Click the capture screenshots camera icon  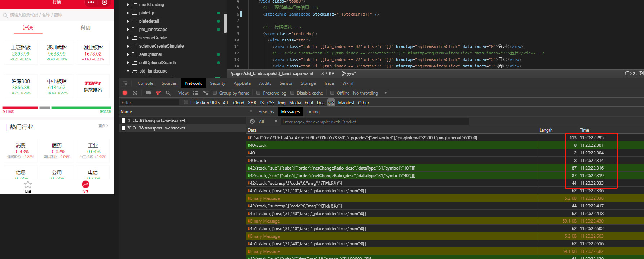(148, 93)
